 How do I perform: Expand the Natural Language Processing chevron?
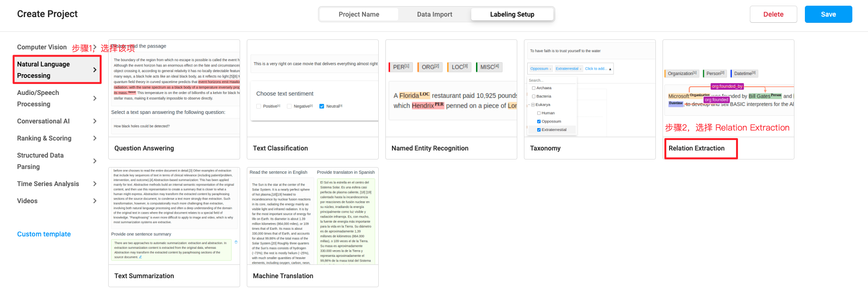click(x=95, y=70)
